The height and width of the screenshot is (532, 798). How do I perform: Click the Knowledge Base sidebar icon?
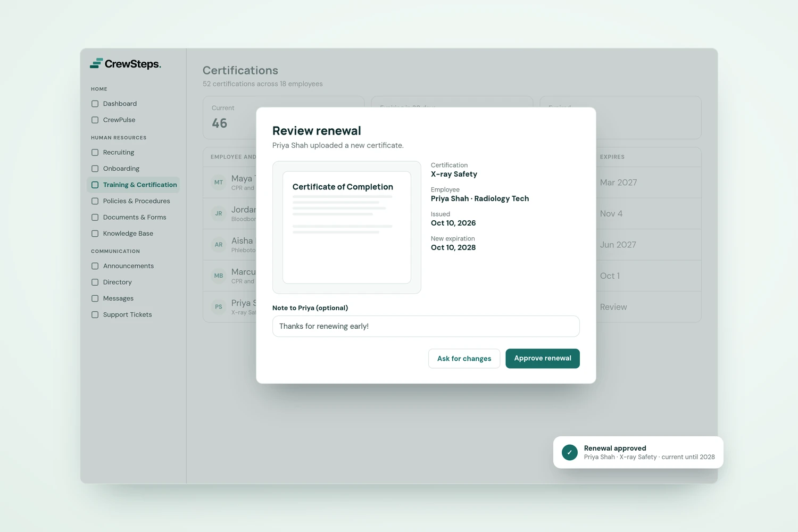coord(95,234)
